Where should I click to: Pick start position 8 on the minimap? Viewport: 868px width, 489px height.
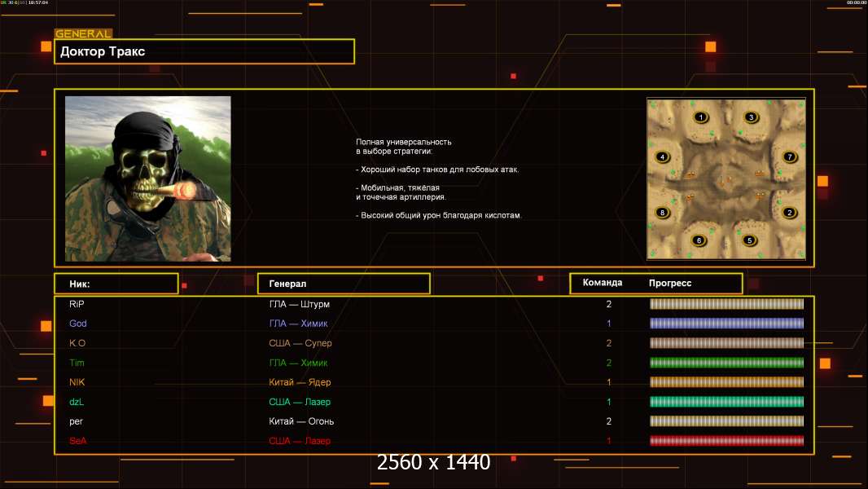663,213
